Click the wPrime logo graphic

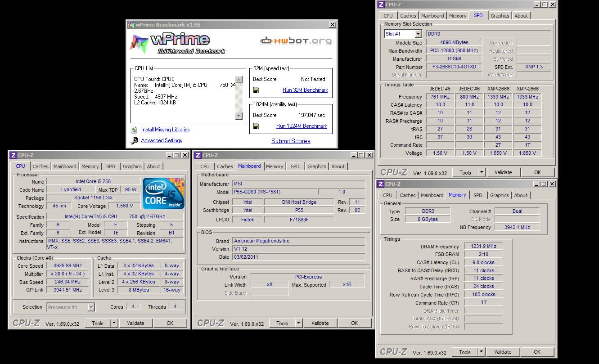tap(177, 44)
